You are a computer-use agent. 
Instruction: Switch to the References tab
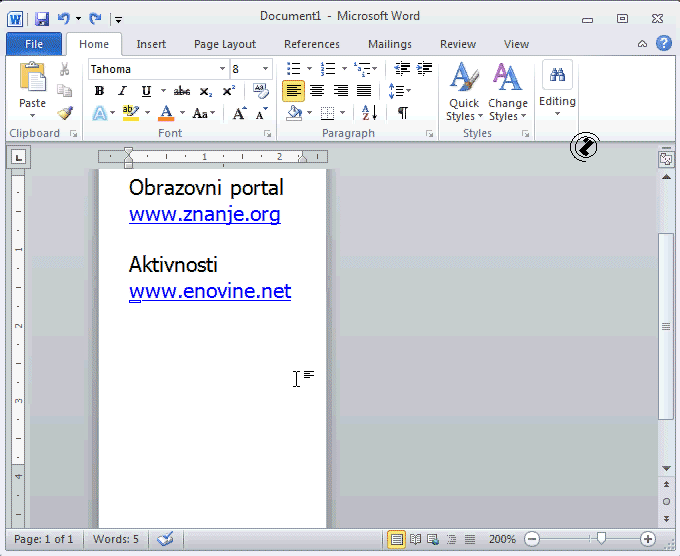[311, 44]
